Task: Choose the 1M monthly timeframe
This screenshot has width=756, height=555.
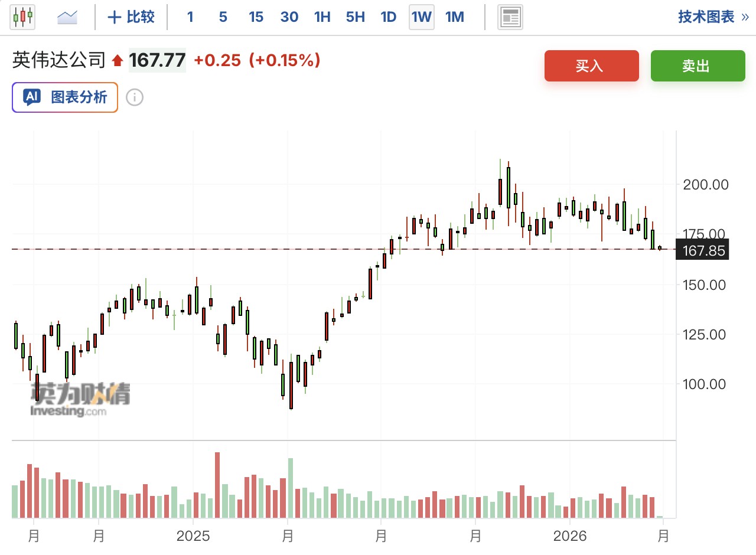Action: (455, 17)
